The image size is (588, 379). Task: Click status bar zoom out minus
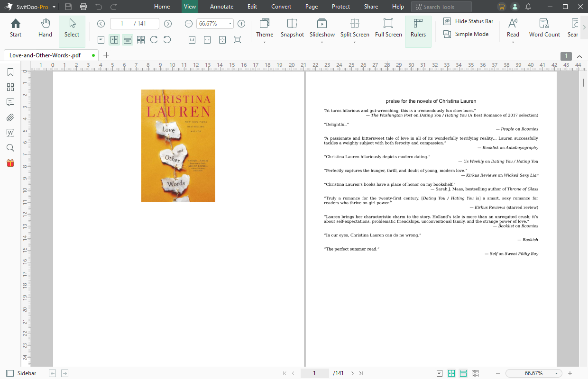tap(498, 373)
